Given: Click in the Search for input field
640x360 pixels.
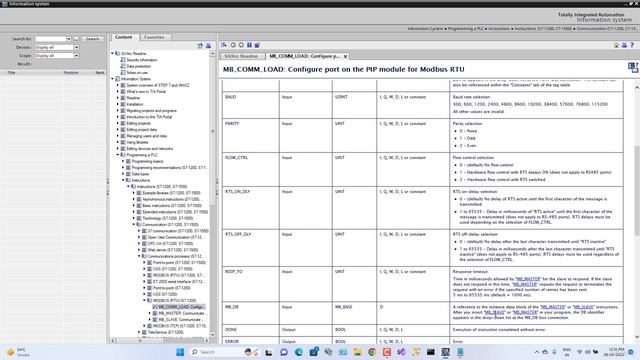Looking at the screenshot, I should 50,39.
